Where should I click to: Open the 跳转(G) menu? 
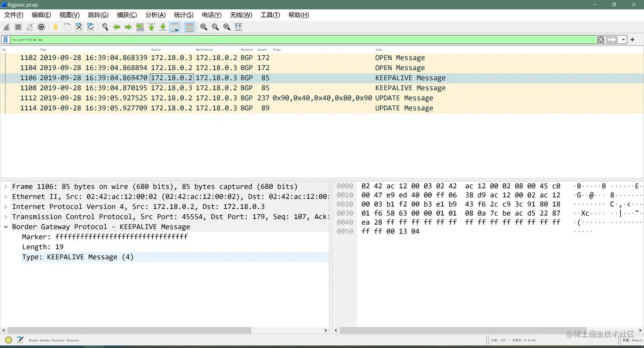coord(98,15)
